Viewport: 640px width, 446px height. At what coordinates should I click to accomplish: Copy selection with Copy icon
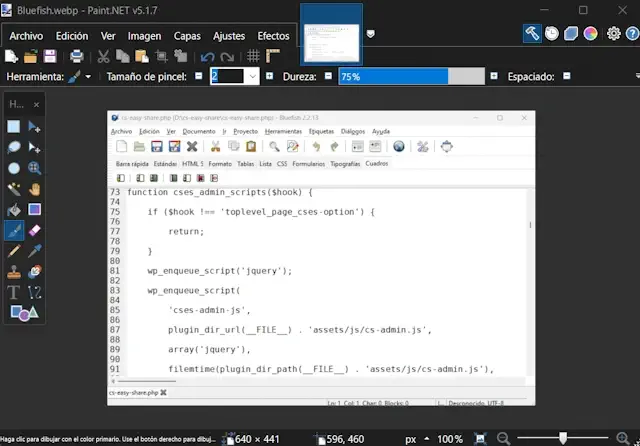[x=122, y=56]
